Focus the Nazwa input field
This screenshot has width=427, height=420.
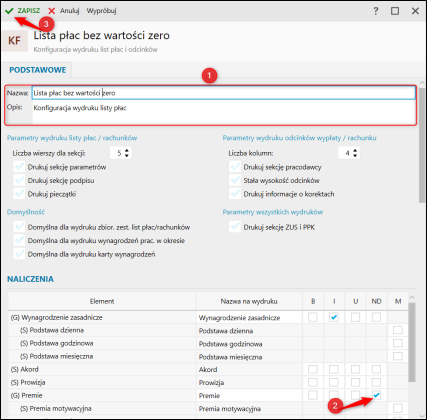pos(224,93)
